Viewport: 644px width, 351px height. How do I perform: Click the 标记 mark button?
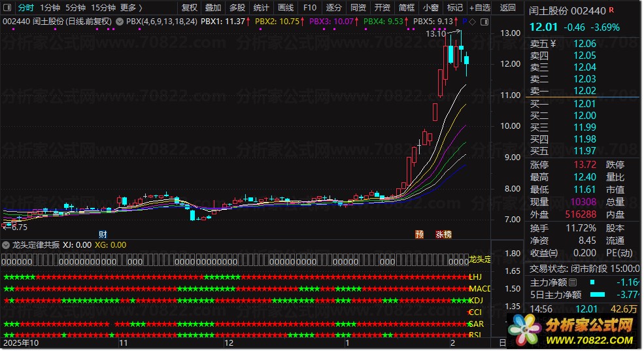(x=454, y=8)
